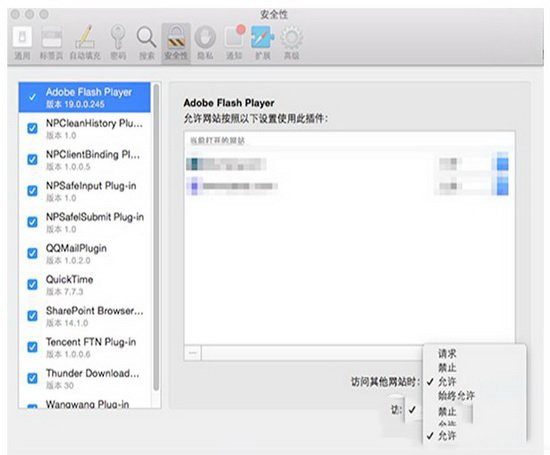
Task: Toggle the SharePoint Browser plug-in checkbox
Action: pos(32,315)
